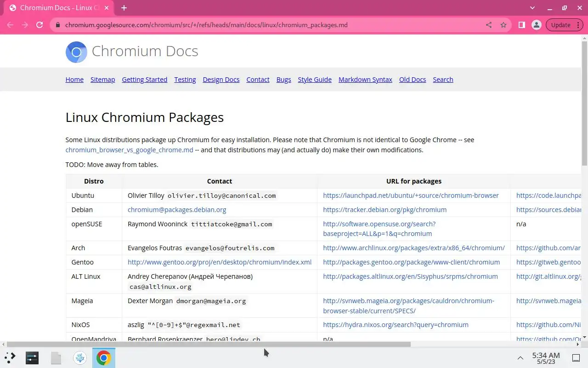
Task: Open chromium@packages.debian.org contact link
Action: [177, 210]
